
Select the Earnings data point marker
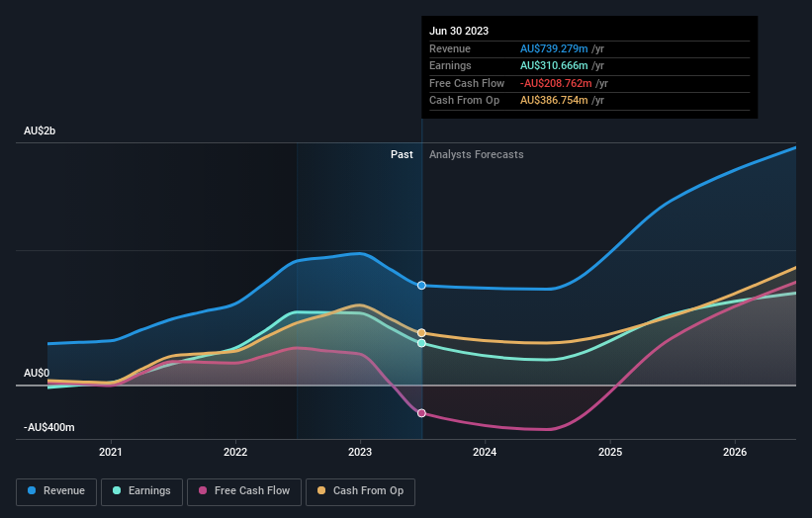(x=421, y=343)
